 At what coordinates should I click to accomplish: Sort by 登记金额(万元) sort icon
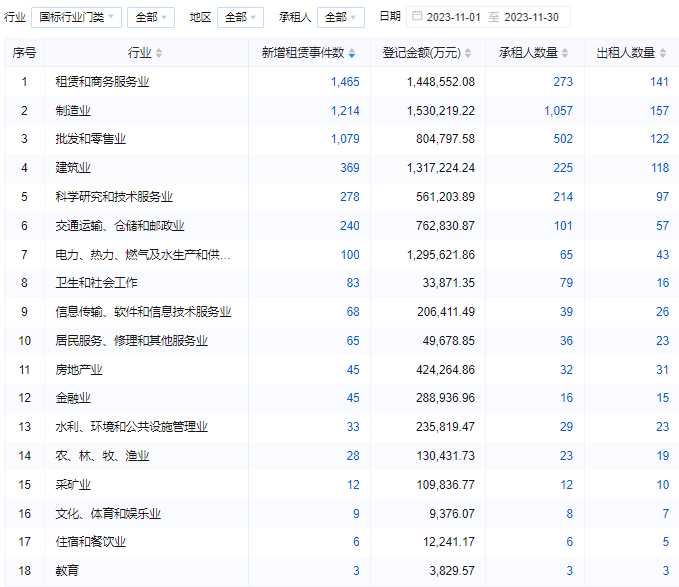[468, 53]
